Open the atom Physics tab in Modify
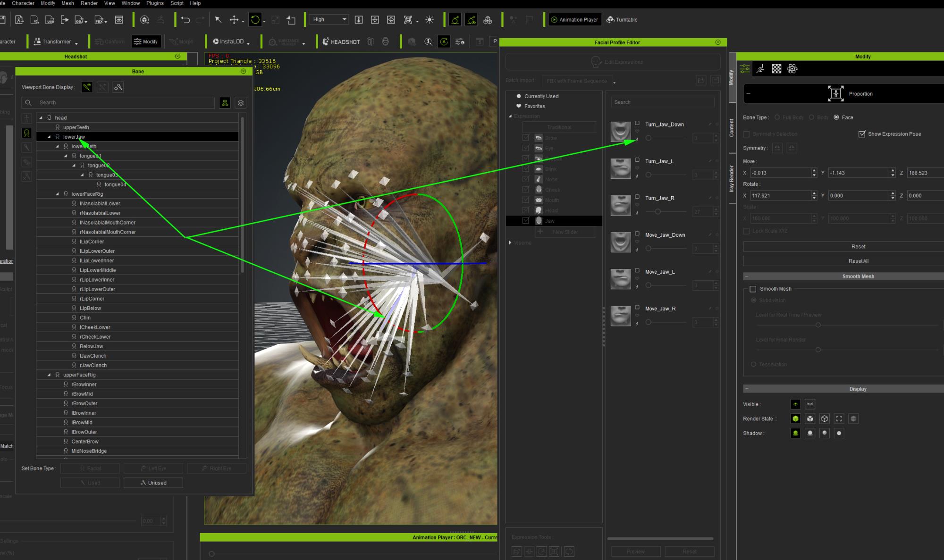The width and height of the screenshot is (944, 560). click(792, 69)
